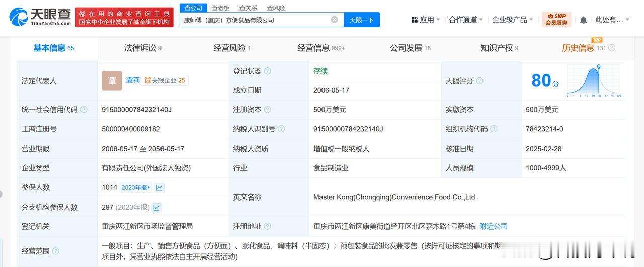644x267 pixels.
Task: Open trend chart icon beside 297 (2023年报)
Action: click(x=156, y=207)
